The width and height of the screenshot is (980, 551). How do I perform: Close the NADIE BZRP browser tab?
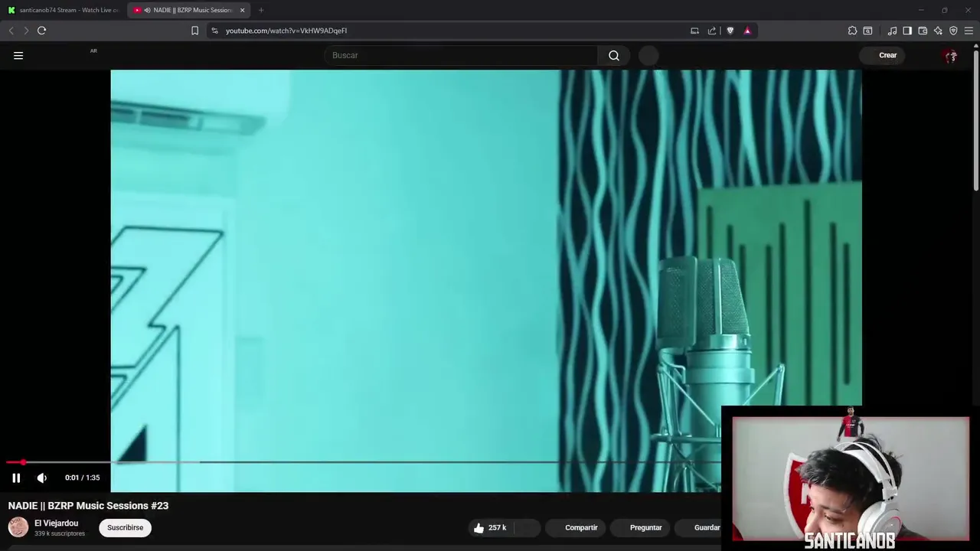coord(243,10)
